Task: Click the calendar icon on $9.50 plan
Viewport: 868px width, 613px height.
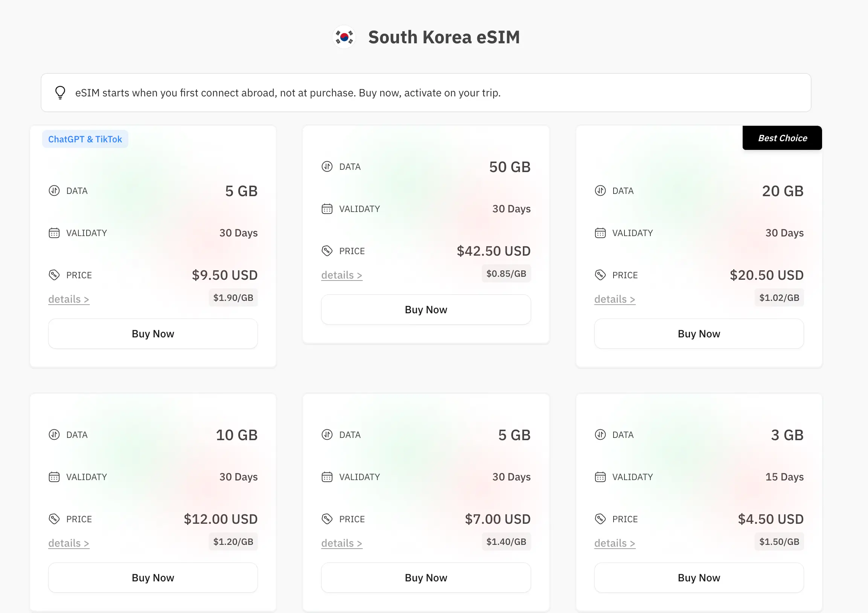Action: point(54,233)
